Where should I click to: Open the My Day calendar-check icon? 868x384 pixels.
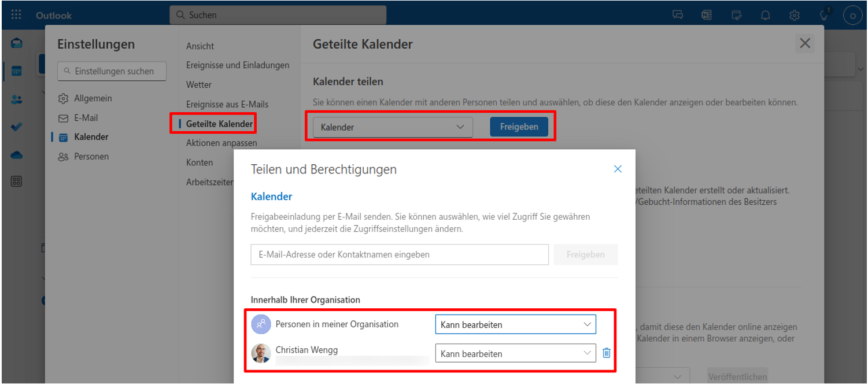point(736,15)
